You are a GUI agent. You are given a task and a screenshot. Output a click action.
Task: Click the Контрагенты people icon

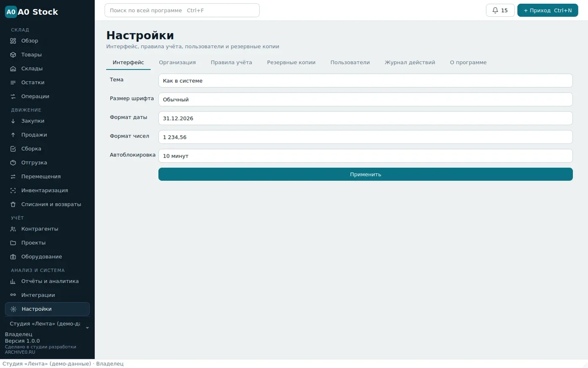pos(13,229)
